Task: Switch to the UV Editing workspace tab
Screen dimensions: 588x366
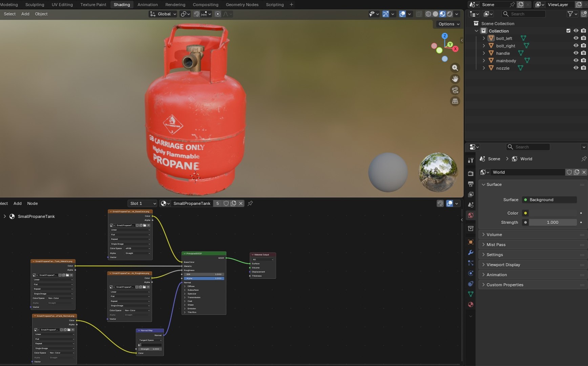Action: tap(62, 5)
